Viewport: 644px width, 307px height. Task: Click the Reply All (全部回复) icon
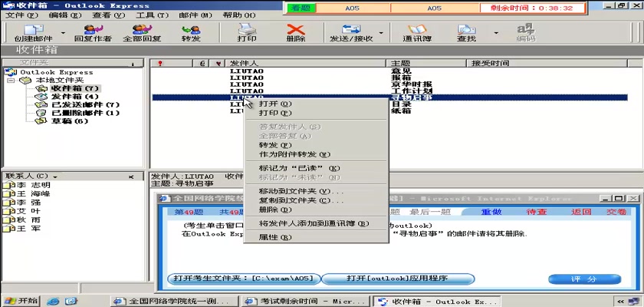tap(142, 33)
